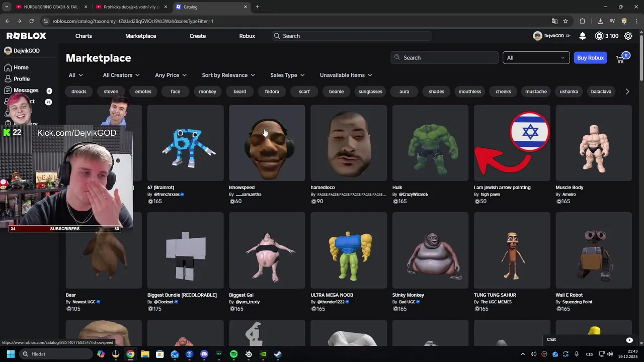Open the Marketplace nav item

140,36
